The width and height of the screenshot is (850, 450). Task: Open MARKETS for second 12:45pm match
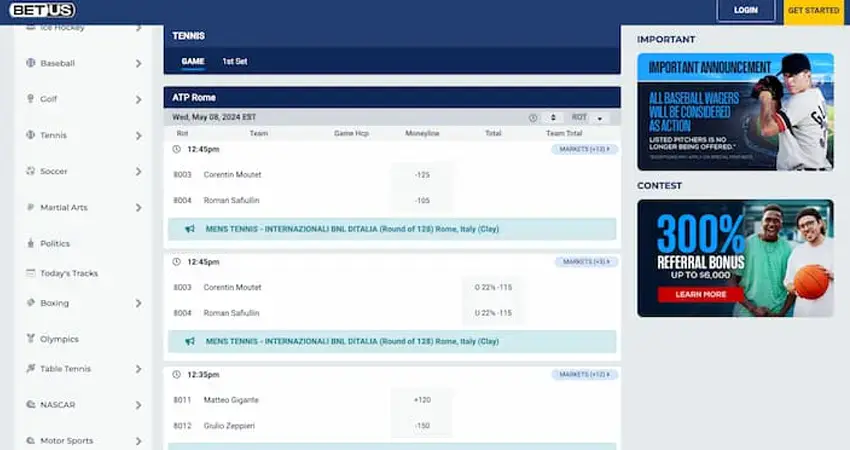[586, 262]
